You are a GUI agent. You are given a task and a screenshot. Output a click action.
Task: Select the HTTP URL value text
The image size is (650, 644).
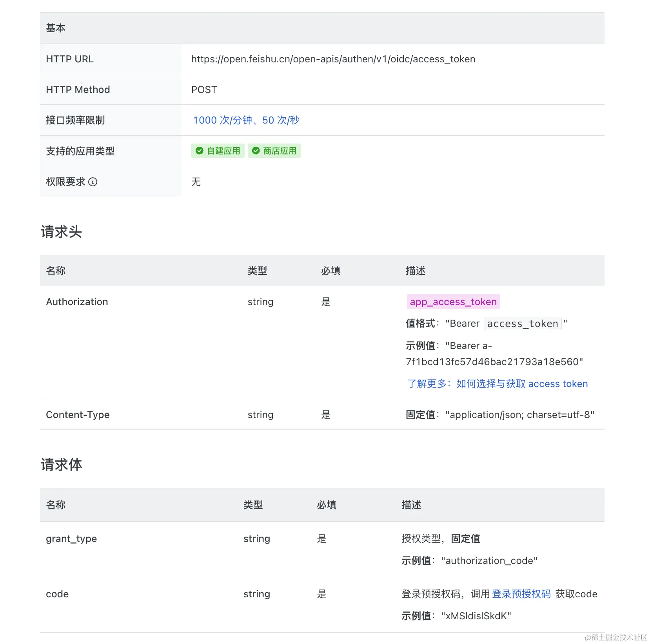pos(333,59)
